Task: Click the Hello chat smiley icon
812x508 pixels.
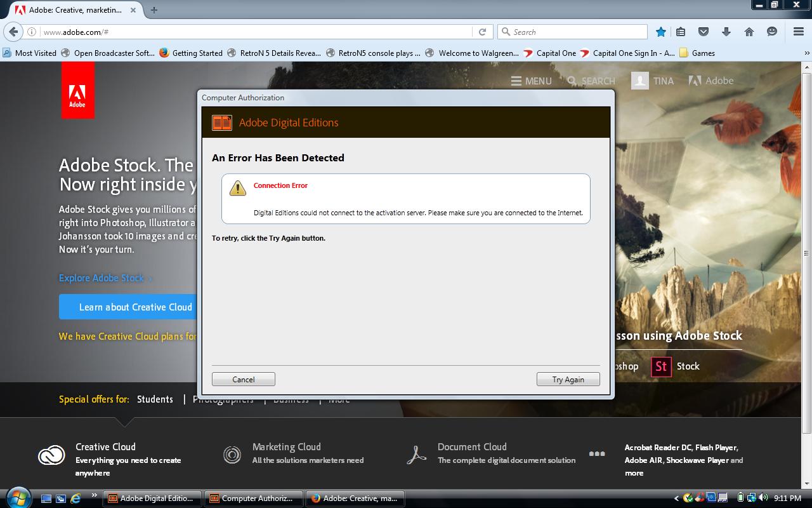Action: click(x=772, y=32)
